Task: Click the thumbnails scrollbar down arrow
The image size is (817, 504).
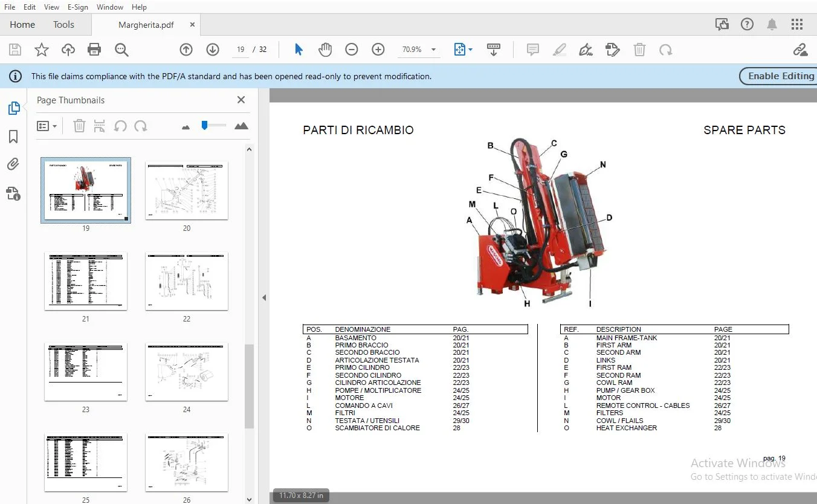Action: [x=249, y=499]
